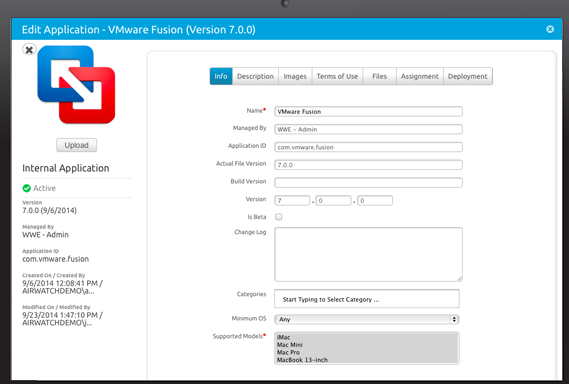This screenshot has width=569, height=384.
Task: Open the Assignment tab
Action: (x=420, y=76)
